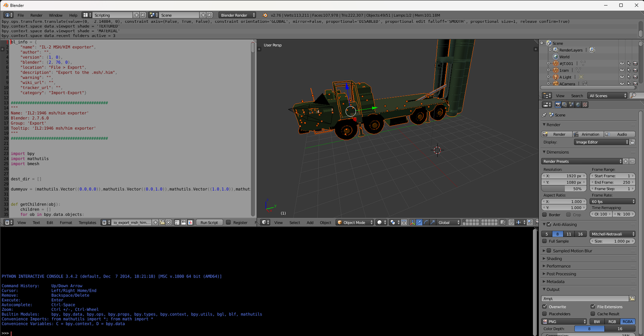Expand the #JT.001 tree item in outliner
644x336 pixels.
(x=548, y=63)
